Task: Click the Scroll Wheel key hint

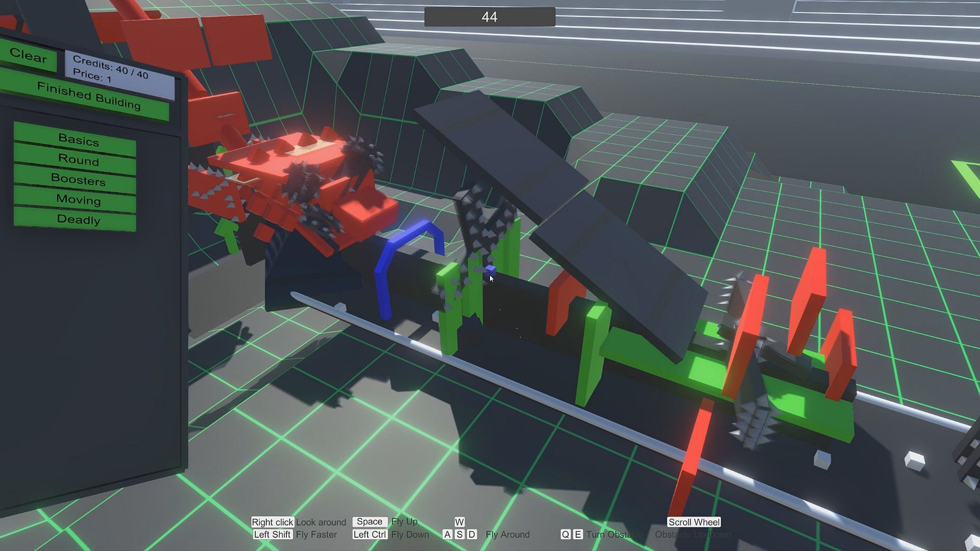Action: pyautogui.click(x=694, y=522)
